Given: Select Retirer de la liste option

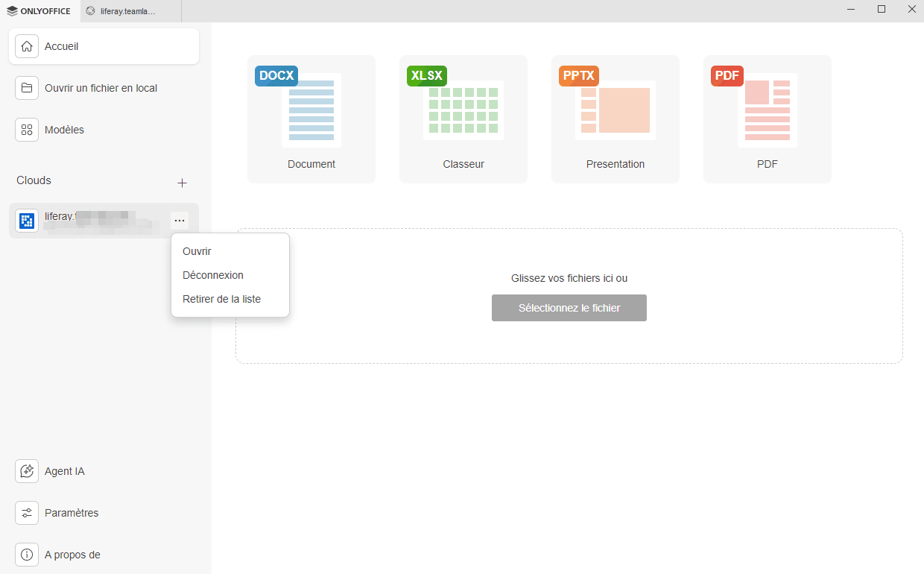Looking at the screenshot, I should (x=221, y=299).
